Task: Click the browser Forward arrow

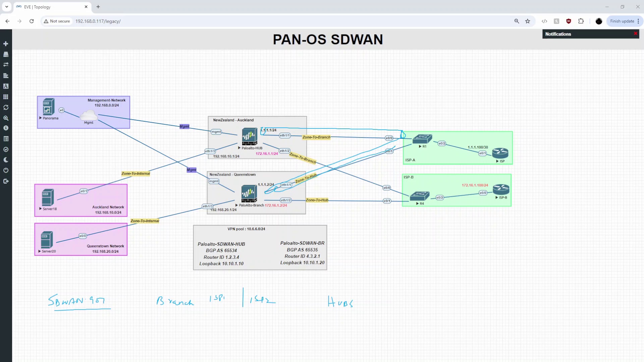Action: click(19, 21)
